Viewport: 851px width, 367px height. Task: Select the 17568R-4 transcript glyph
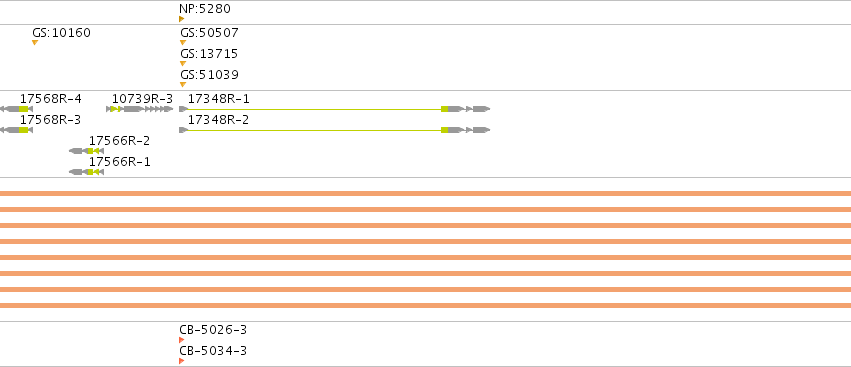click(x=16, y=109)
